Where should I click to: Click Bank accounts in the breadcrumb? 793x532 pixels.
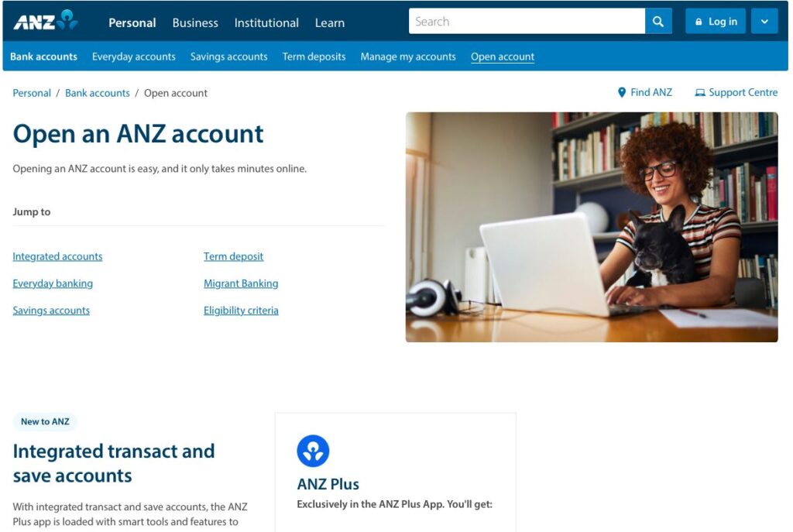pyautogui.click(x=97, y=93)
